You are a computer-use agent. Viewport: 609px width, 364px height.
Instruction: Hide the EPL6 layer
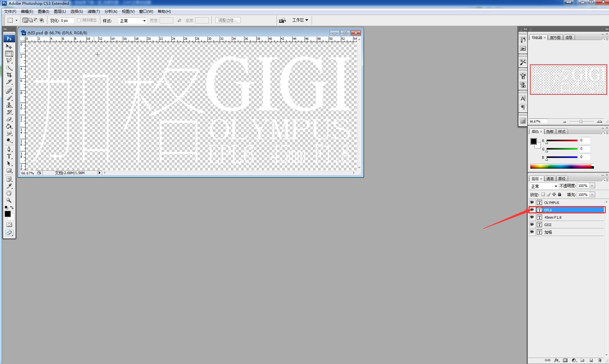pyautogui.click(x=532, y=210)
